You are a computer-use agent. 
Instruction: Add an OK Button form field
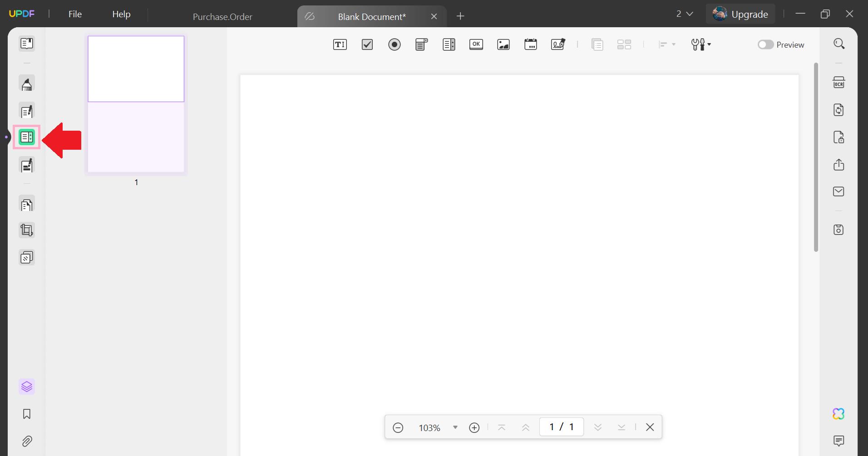point(476,44)
